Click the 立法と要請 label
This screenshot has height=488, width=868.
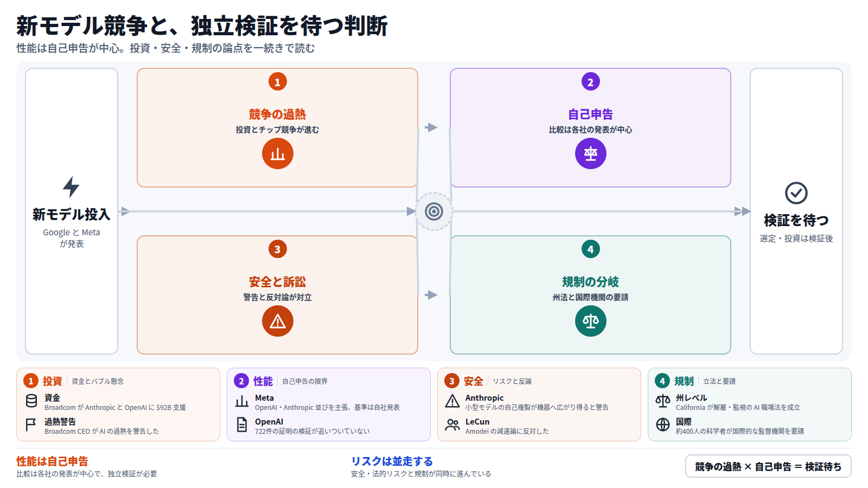point(719,382)
